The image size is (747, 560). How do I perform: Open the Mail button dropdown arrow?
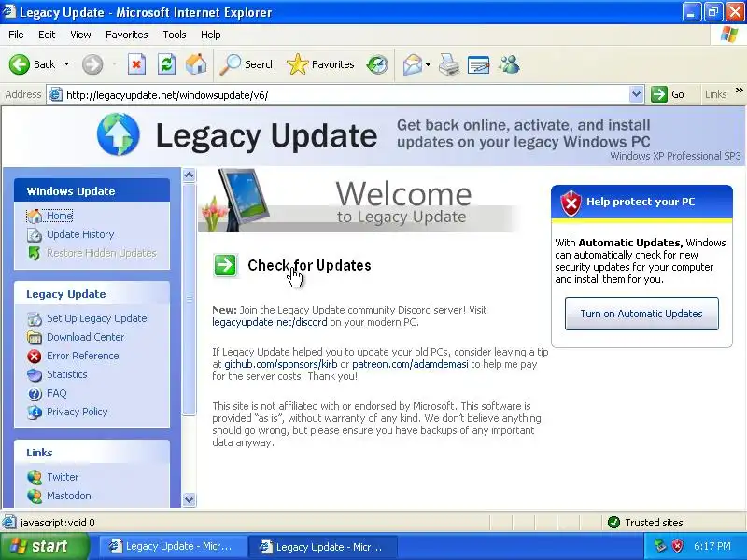pyautogui.click(x=428, y=64)
